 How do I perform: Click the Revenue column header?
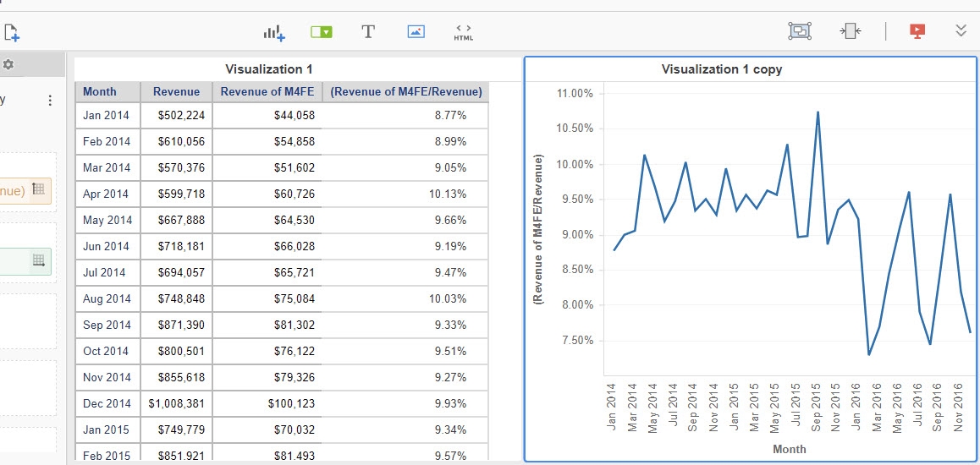176,91
